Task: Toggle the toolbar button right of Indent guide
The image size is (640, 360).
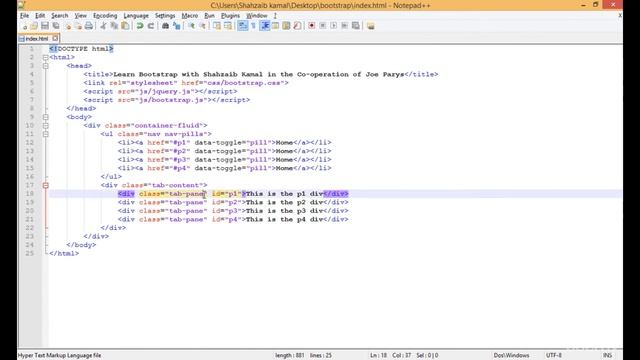Action: click(x=276, y=26)
